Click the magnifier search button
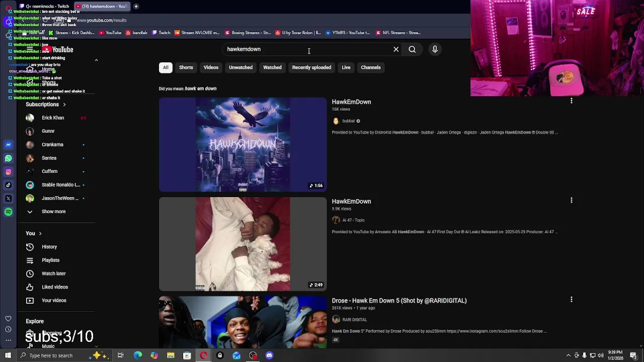The image size is (644, 362). coord(412,49)
